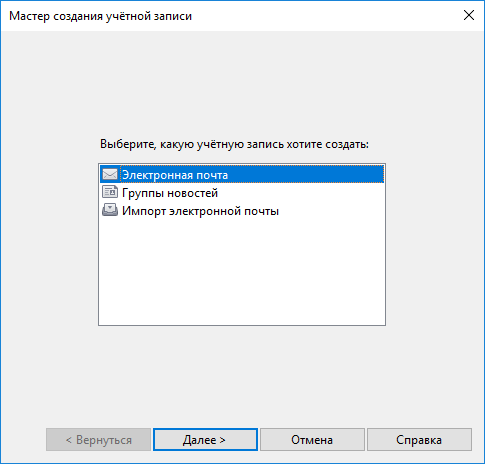Click blank row area right of Группы новостей
The width and height of the screenshot is (485, 464).
click(x=301, y=192)
